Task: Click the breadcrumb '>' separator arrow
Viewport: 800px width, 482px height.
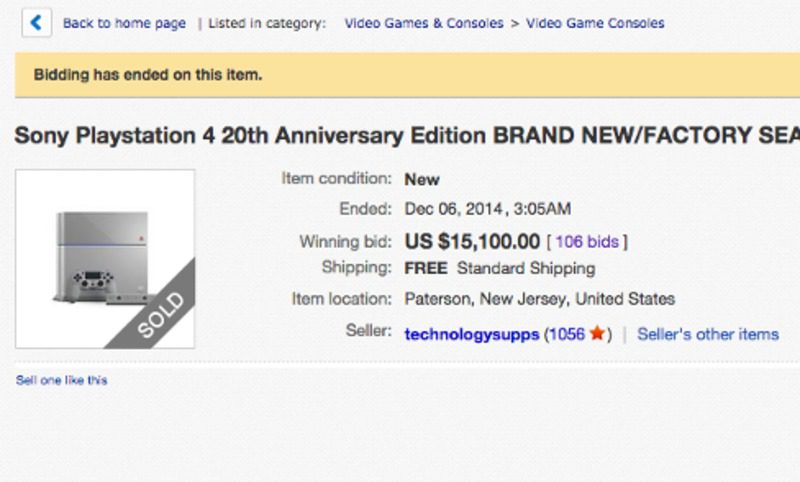Action: [515, 23]
